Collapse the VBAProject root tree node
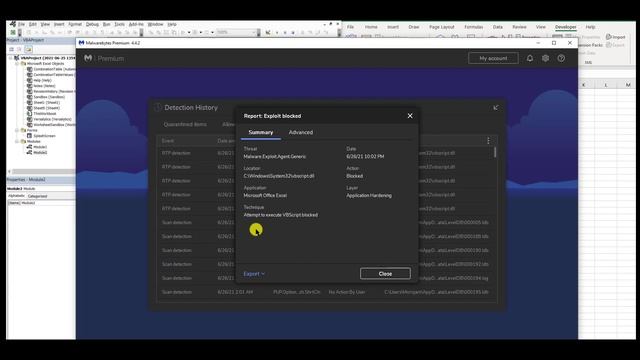 (11, 58)
